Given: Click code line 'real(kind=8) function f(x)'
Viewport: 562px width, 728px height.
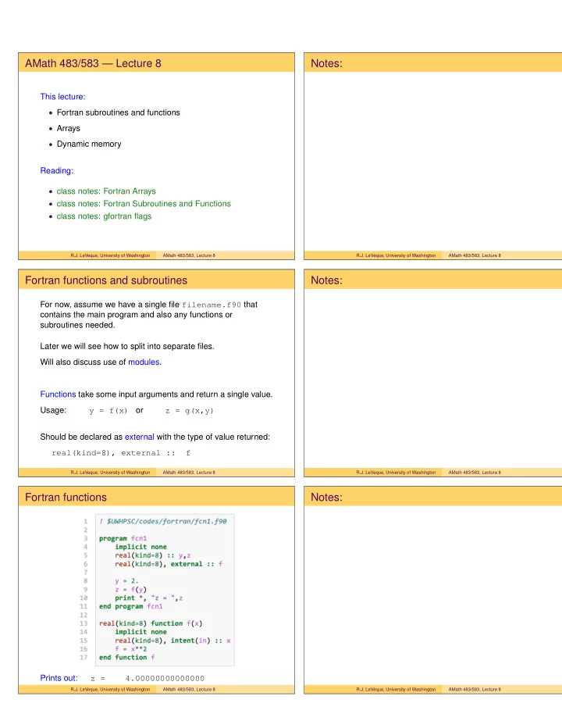Looking at the screenshot, I should (151, 623).
